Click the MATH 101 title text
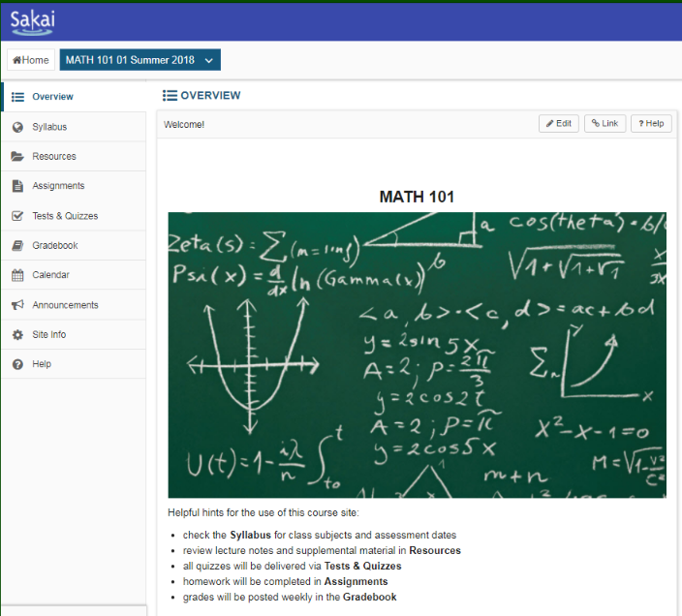The width and height of the screenshot is (682, 616). (417, 197)
